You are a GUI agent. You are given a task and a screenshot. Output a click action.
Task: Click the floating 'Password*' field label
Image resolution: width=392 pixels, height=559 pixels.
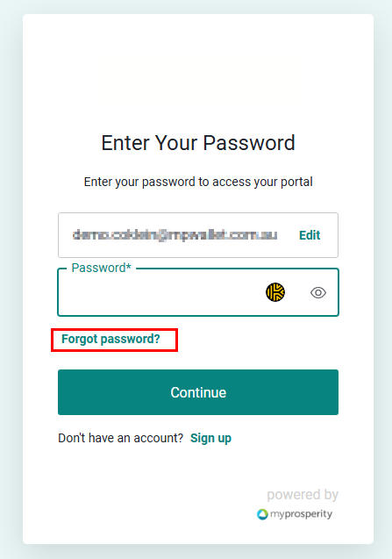pyautogui.click(x=101, y=268)
